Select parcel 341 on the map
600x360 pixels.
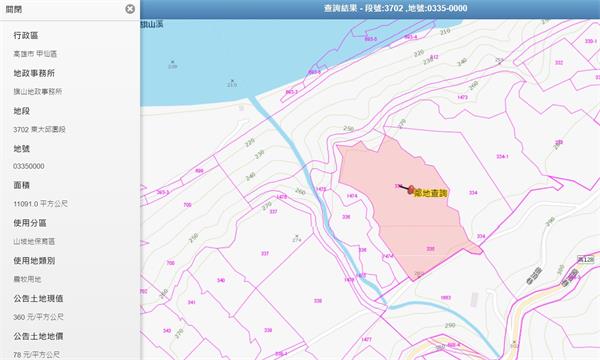[192, 302]
